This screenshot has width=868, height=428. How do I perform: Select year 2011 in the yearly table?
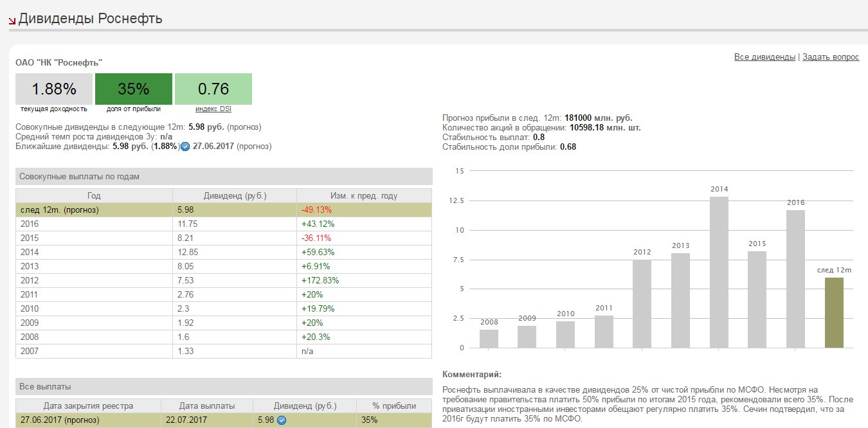[x=30, y=294]
